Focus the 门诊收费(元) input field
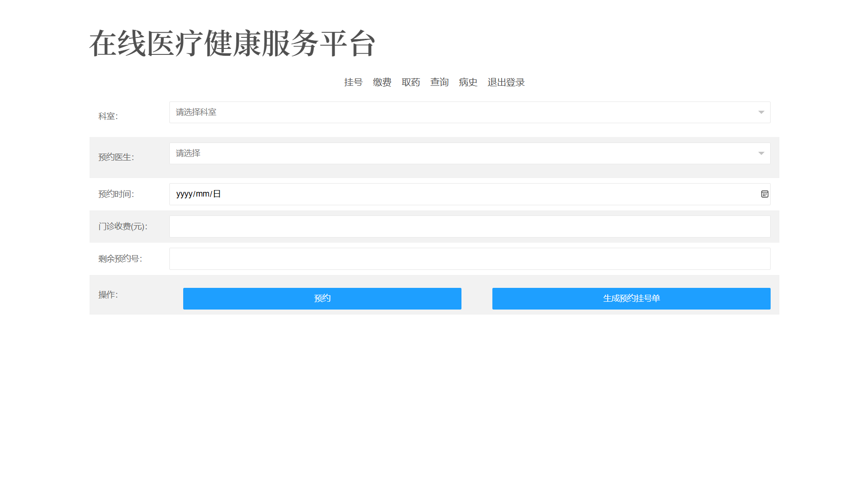 coord(469,227)
